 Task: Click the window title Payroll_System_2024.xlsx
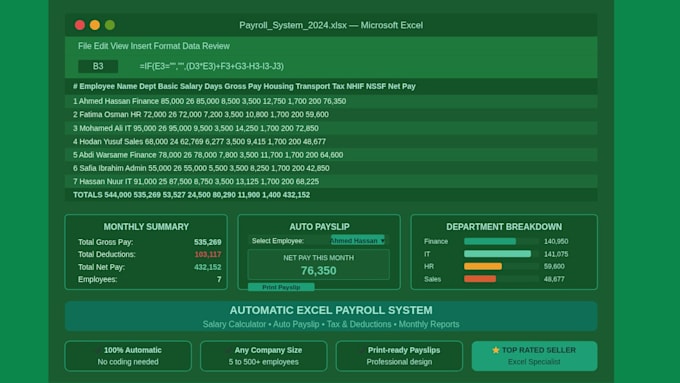(331, 25)
